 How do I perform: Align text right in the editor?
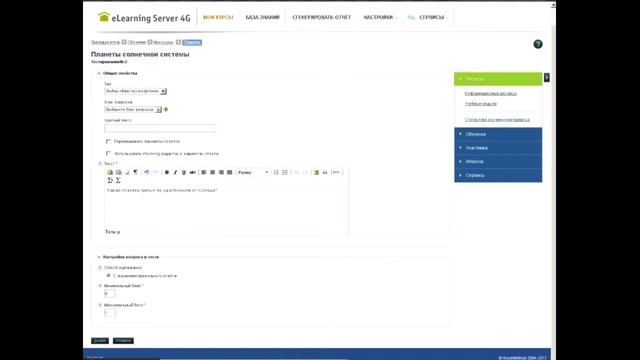tap(221, 172)
